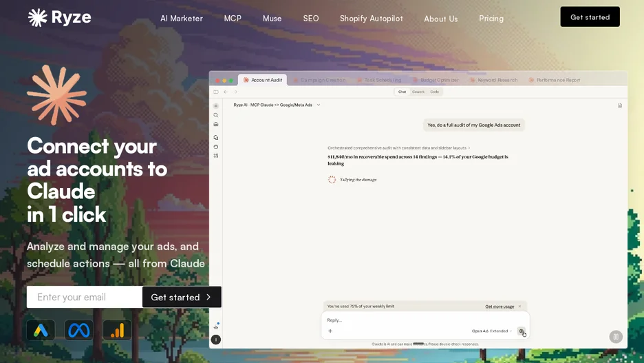Start a new chat with plus icon
This screenshot has width=644, height=363.
coord(215,105)
